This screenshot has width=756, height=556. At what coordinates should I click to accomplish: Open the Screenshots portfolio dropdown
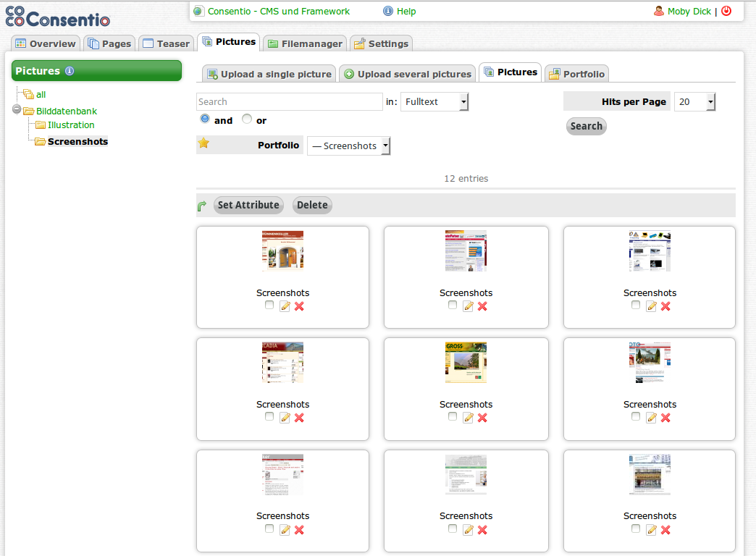click(348, 145)
